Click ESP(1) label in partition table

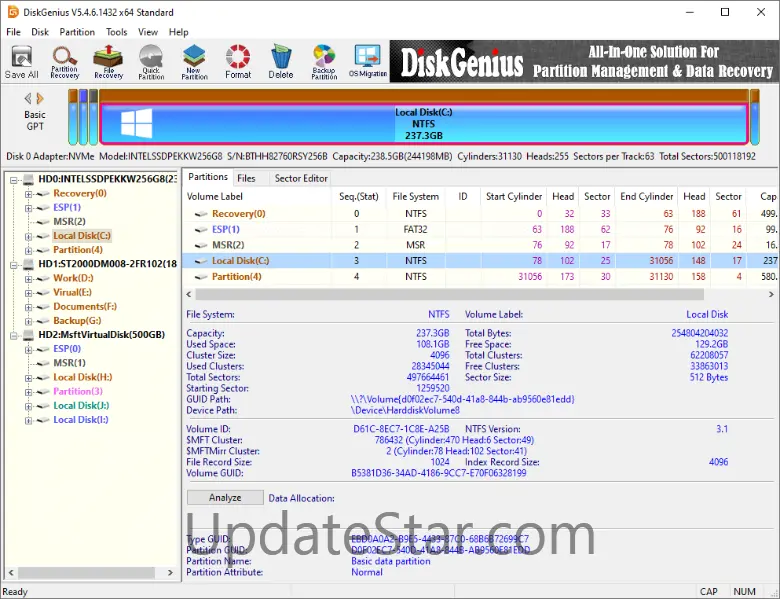[x=226, y=229]
